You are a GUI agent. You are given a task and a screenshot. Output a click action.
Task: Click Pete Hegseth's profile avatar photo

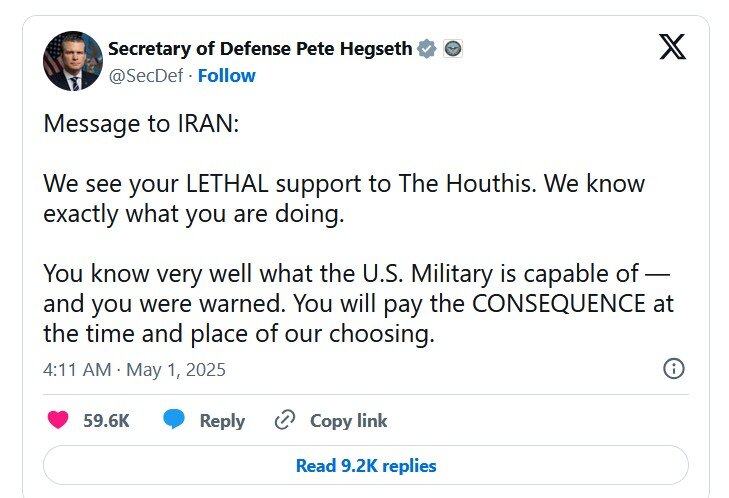tap(72, 60)
